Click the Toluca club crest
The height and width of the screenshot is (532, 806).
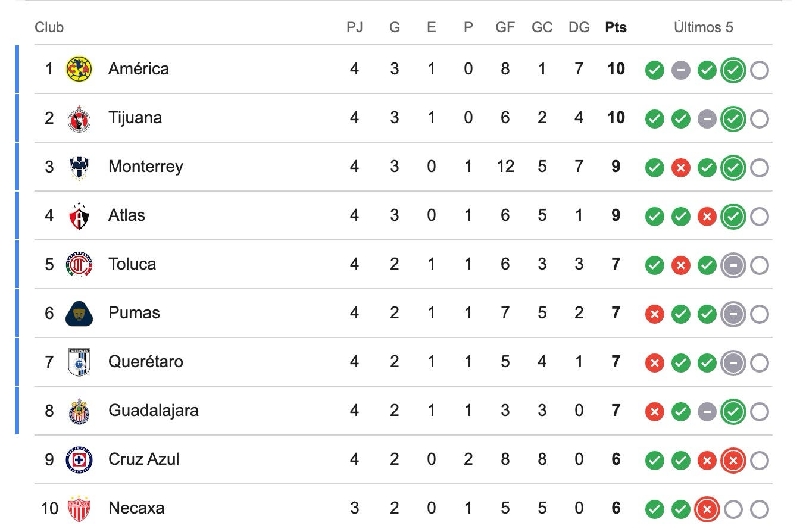click(79, 264)
